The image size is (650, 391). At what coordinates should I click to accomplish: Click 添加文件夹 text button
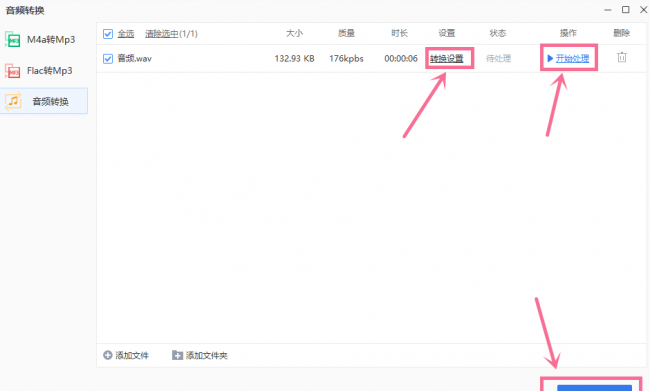coord(206,355)
